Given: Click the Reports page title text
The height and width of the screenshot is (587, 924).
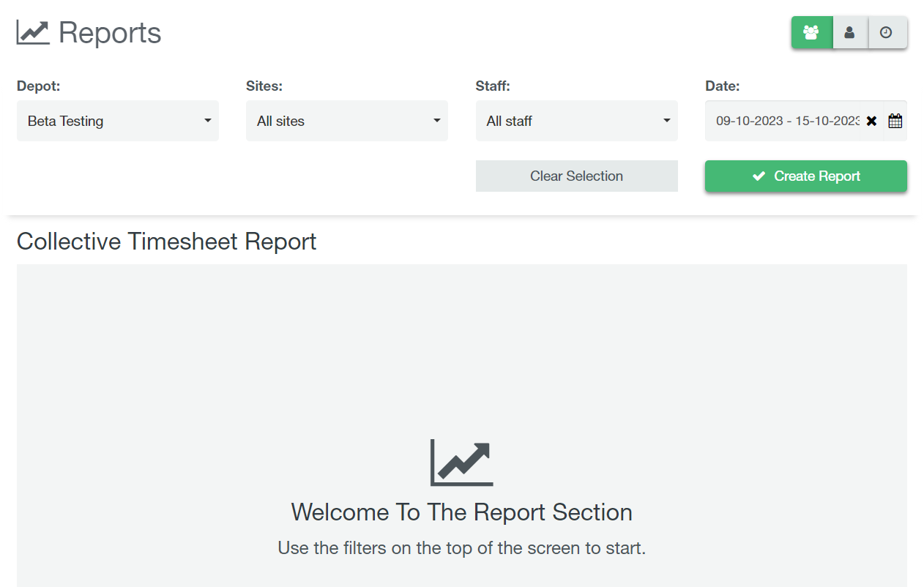Looking at the screenshot, I should point(110,34).
